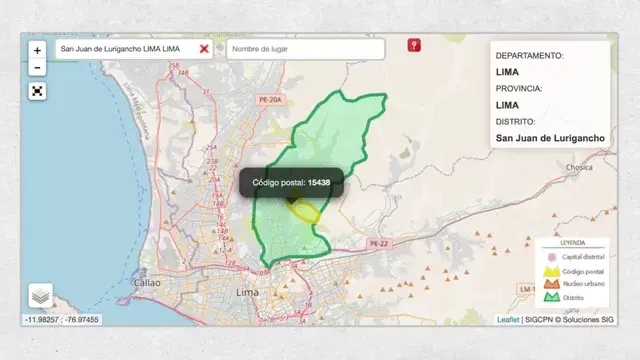The width and height of the screenshot is (640, 360).
Task: Click the SIGCPN Soluciones SIG attribution text
Action: tap(569, 320)
